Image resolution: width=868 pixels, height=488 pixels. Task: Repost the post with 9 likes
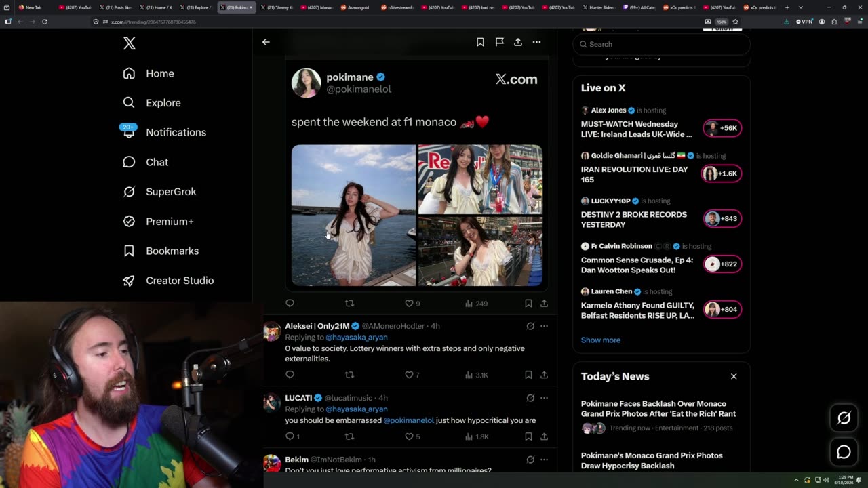pos(349,304)
